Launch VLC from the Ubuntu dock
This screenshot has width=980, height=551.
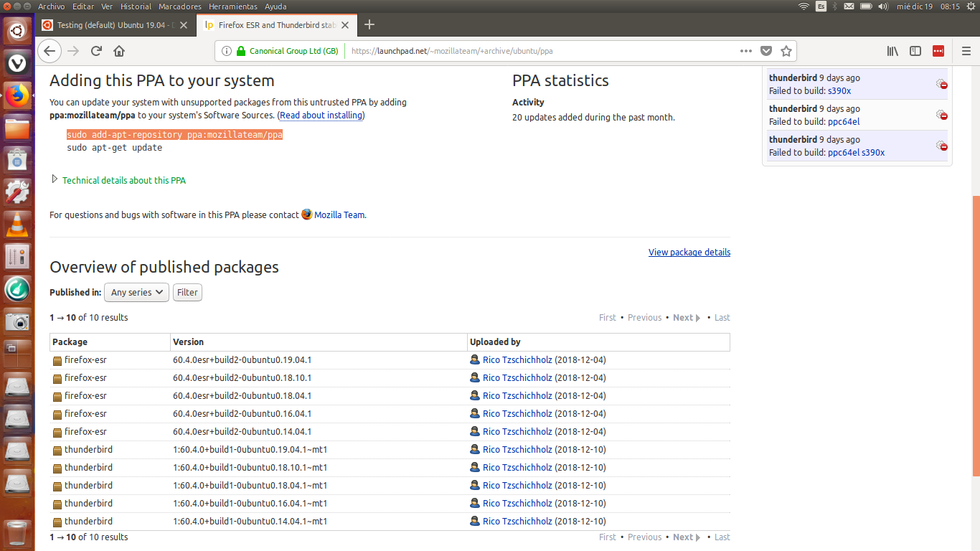point(17,224)
